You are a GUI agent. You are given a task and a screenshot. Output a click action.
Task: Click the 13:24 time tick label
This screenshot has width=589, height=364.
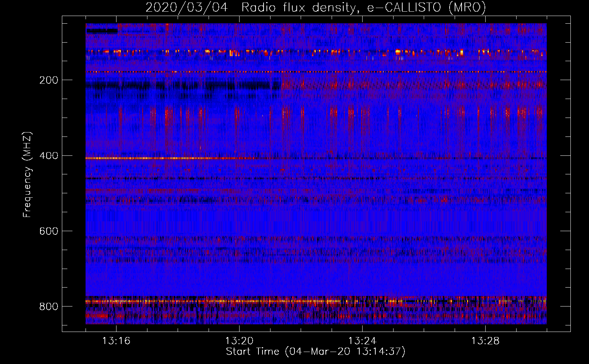(362, 341)
